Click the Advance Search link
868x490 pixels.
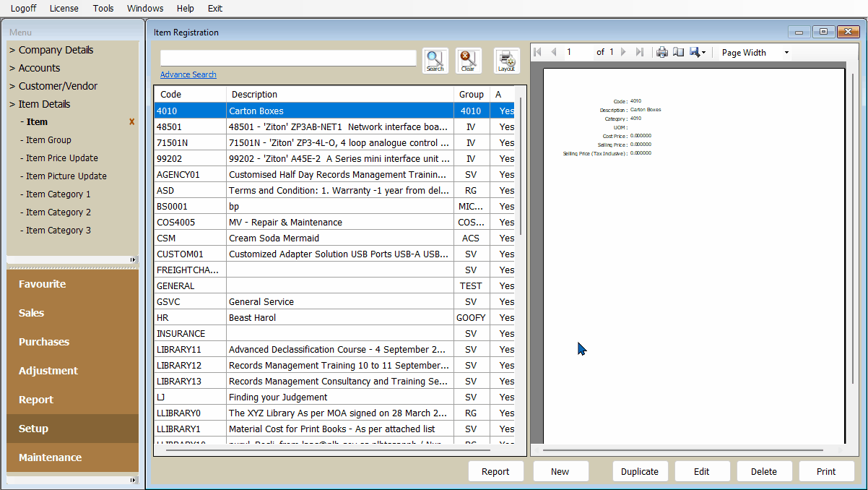tap(188, 74)
